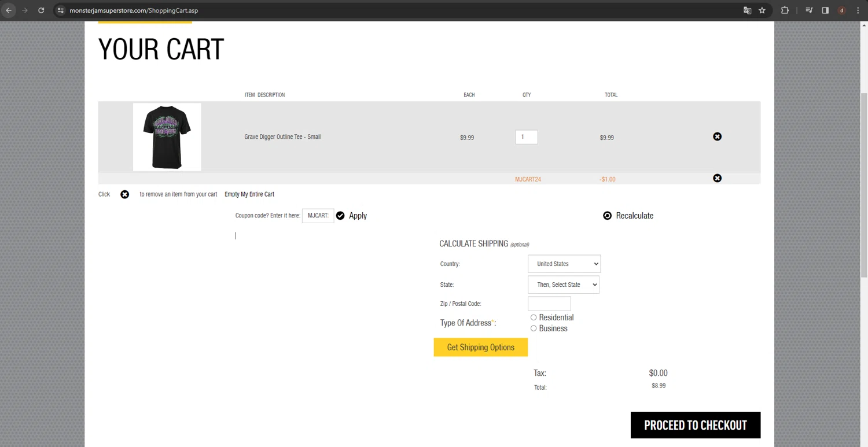Click the $0.00 tax amount
This screenshot has height=447, width=868.
(x=659, y=373)
